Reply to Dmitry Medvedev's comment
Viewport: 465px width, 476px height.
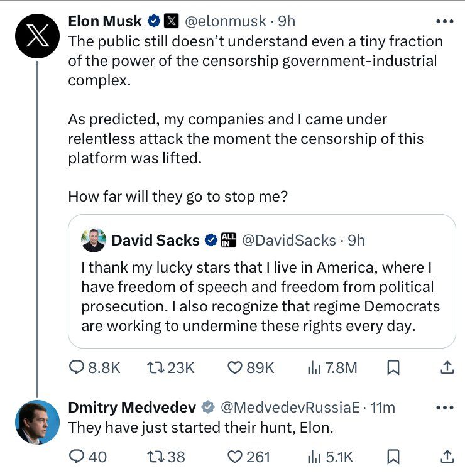pyautogui.click(x=77, y=457)
